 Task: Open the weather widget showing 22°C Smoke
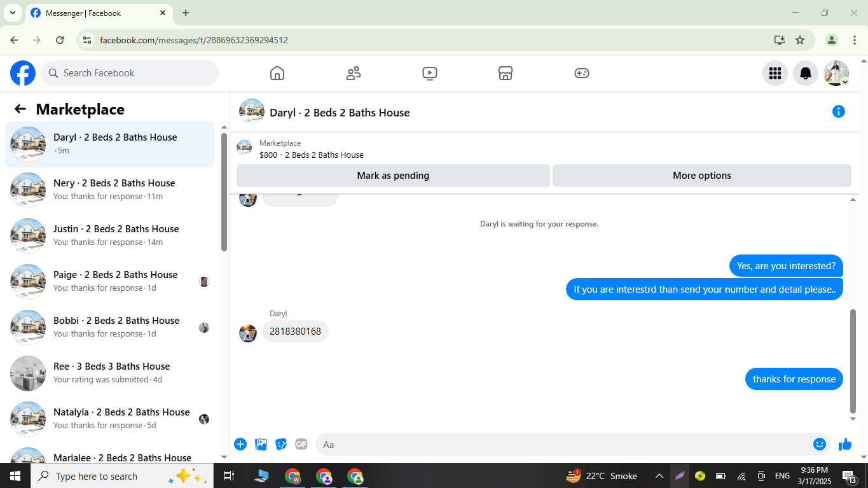(602, 476)
